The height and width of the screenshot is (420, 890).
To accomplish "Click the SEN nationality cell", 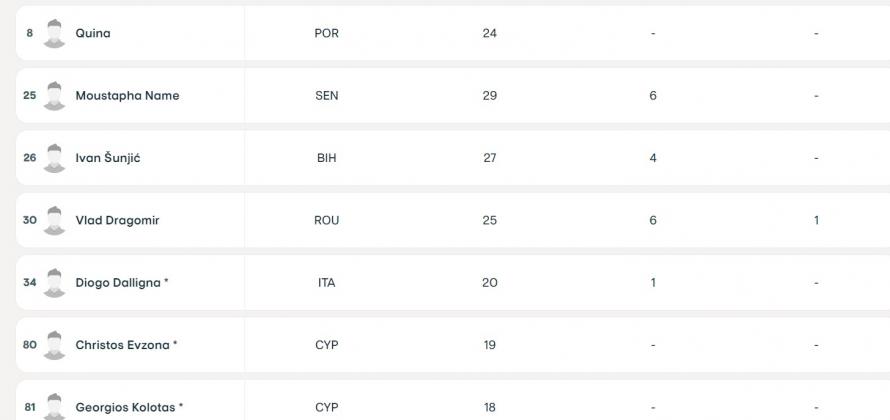I will [326, 96].
